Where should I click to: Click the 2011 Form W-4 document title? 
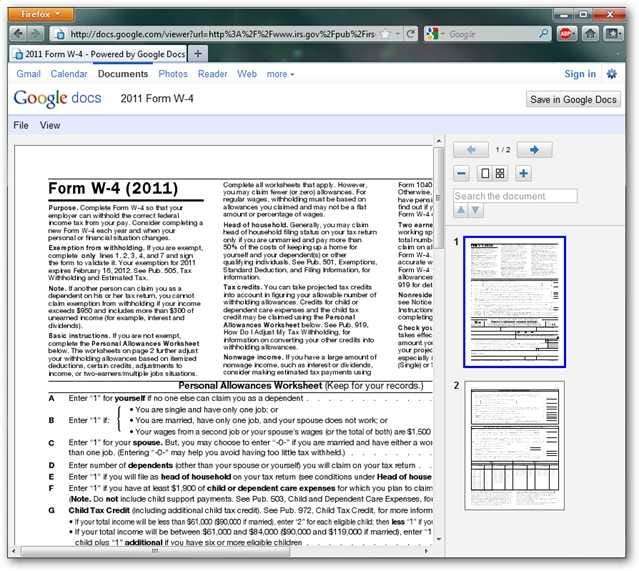[x=157, y=99]
